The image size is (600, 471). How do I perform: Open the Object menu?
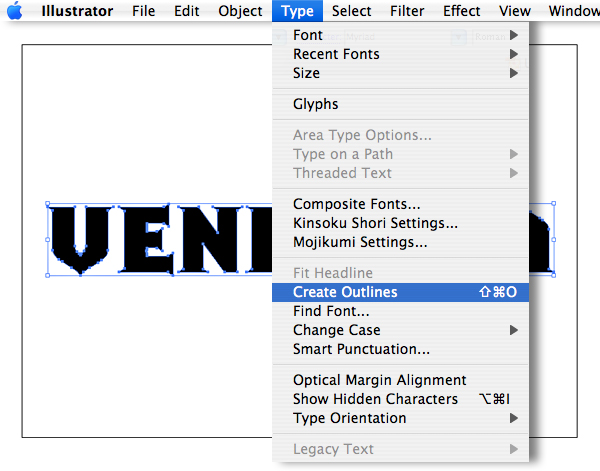click(240, 11)
